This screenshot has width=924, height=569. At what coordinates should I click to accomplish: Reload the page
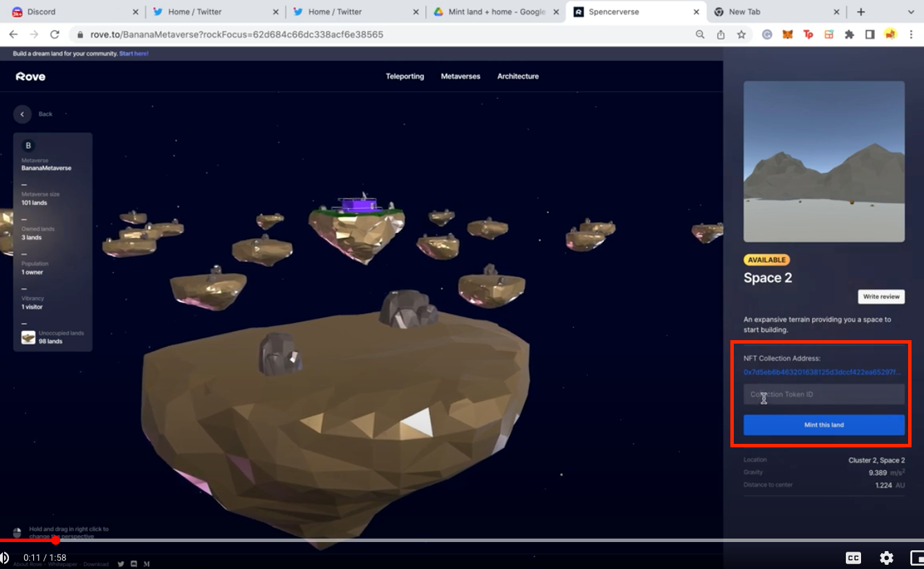(x=55, y=35)
